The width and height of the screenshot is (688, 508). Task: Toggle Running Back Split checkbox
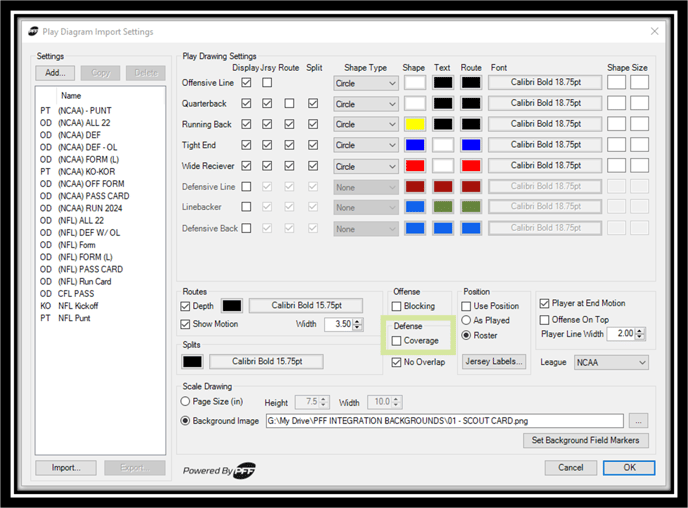(x=313, y=124)
